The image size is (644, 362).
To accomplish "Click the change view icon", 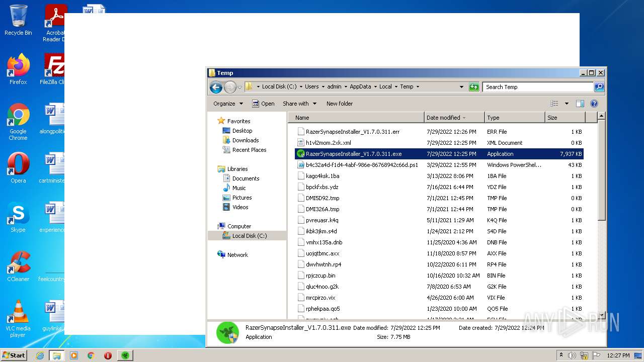I will coord(554,104).
